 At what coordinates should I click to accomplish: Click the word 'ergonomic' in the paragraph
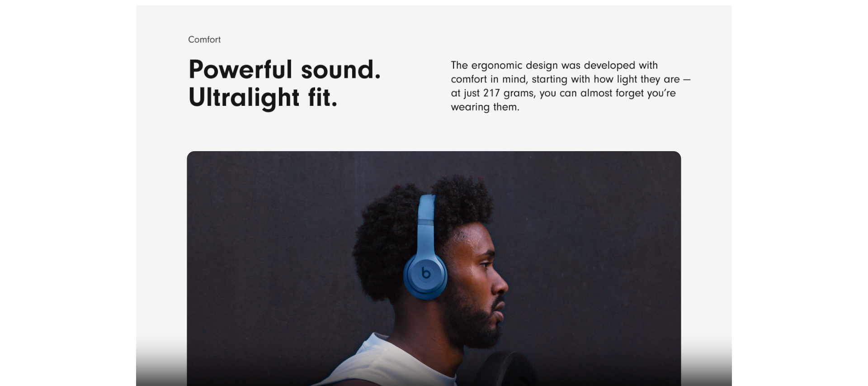tap(497, 66)
